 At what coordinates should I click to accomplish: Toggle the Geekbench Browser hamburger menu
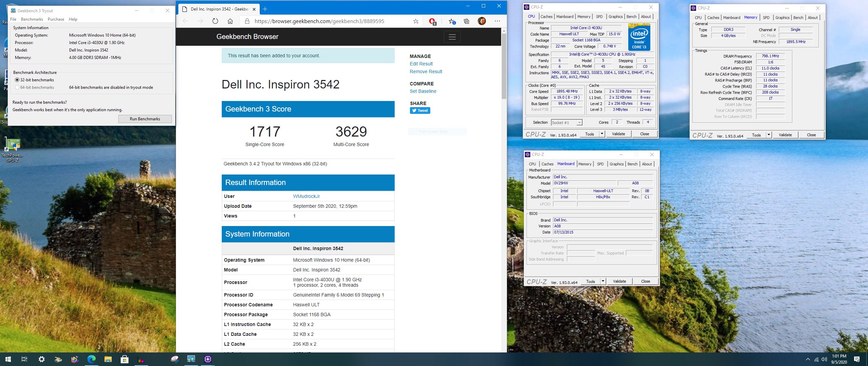click(452, 37)
